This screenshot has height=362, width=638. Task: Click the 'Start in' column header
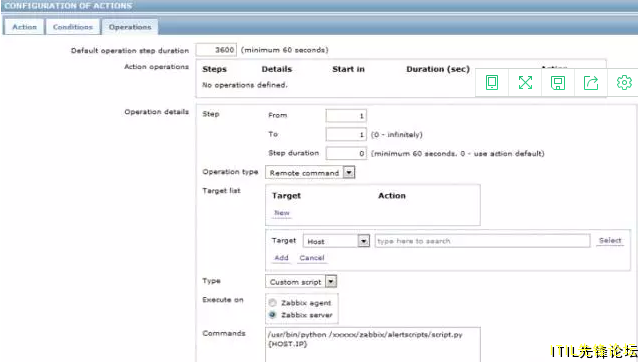click(348, 69)
